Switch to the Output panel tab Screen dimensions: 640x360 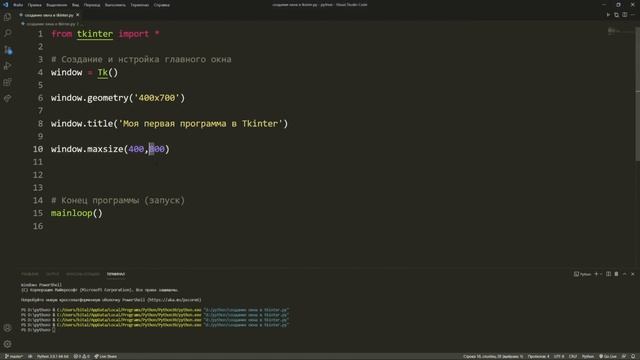(x=52, y=274)
